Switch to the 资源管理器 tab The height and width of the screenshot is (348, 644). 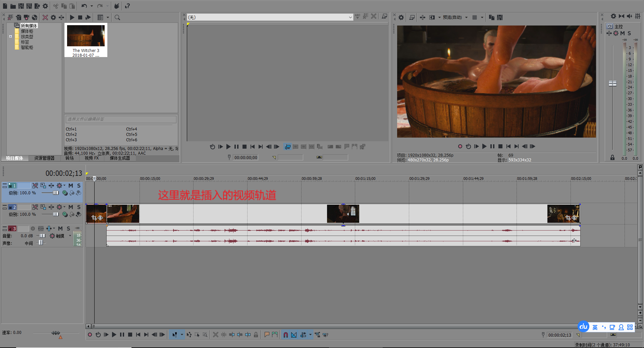44,158
